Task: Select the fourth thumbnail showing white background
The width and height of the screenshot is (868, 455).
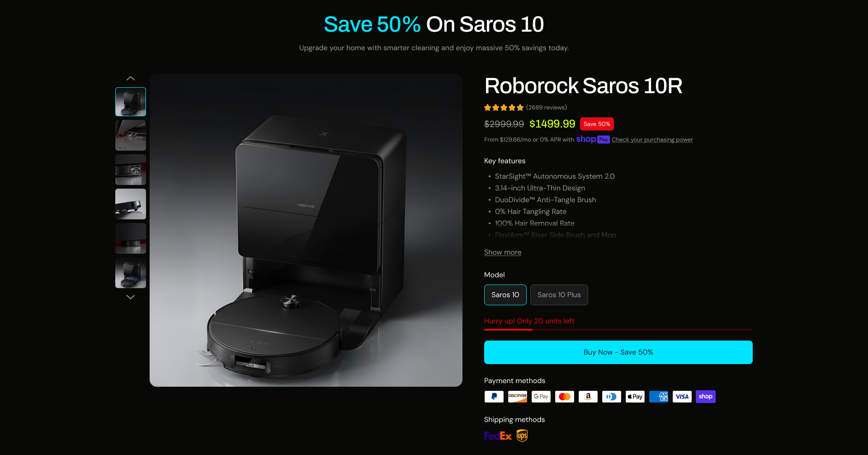Action: coord(131,204)
